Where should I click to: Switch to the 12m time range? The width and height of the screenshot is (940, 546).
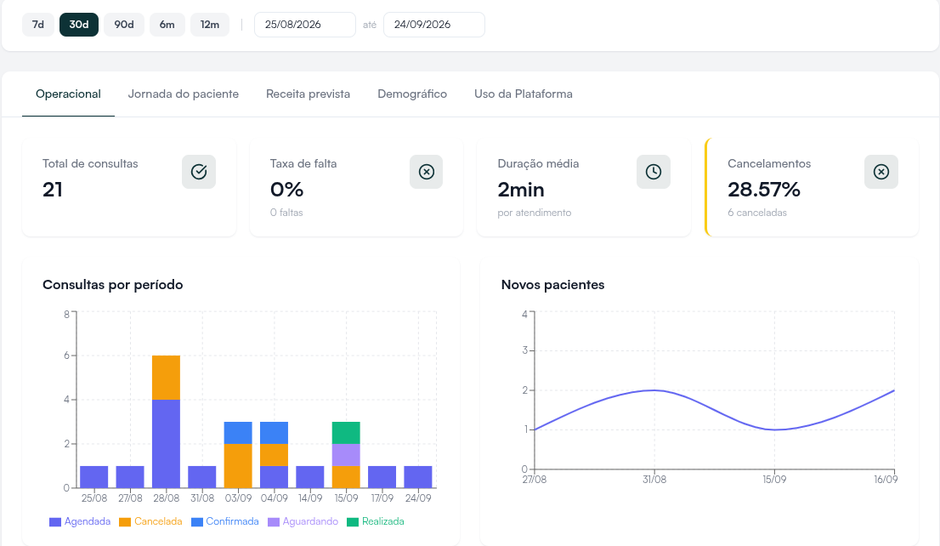(x=210, y=25)
